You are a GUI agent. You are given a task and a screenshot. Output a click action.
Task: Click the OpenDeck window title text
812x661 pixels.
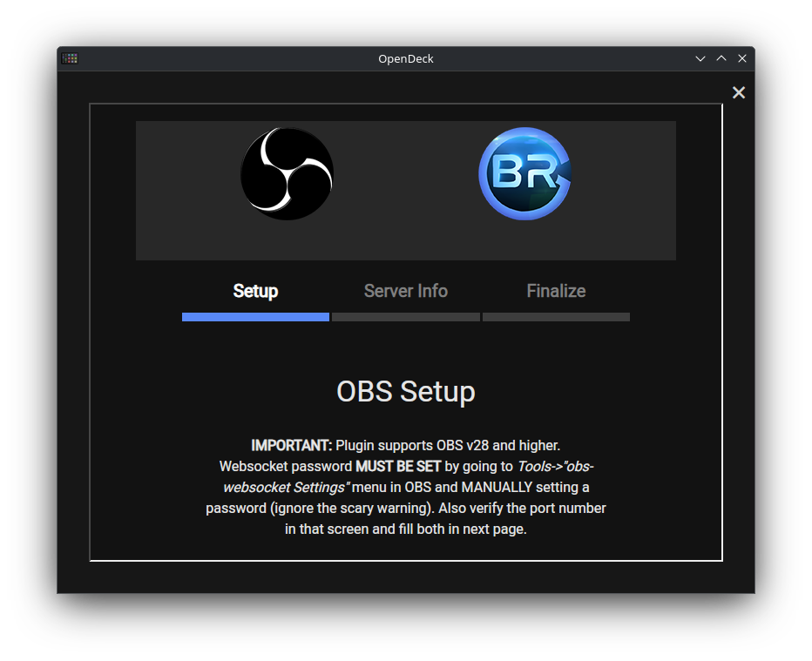(405, 59)
